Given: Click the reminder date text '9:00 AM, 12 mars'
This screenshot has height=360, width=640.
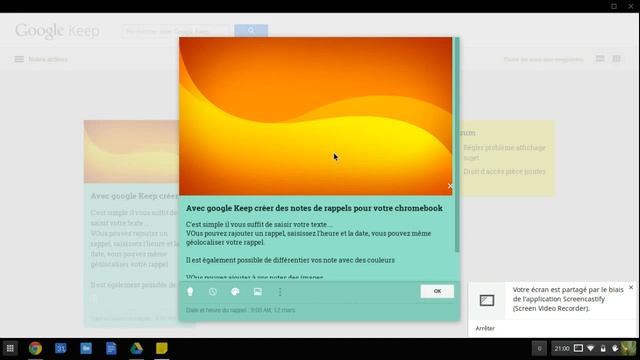Looking at the screenshot, I should [273, 310].
